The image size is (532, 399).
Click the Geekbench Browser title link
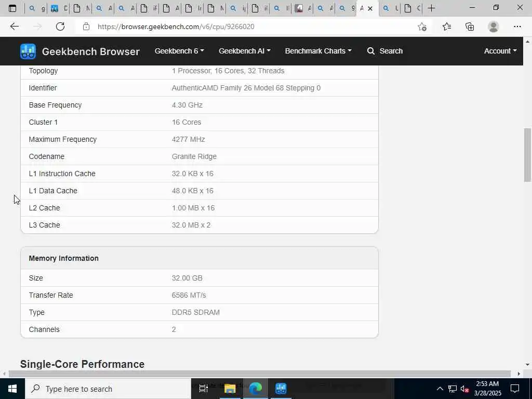90,51
